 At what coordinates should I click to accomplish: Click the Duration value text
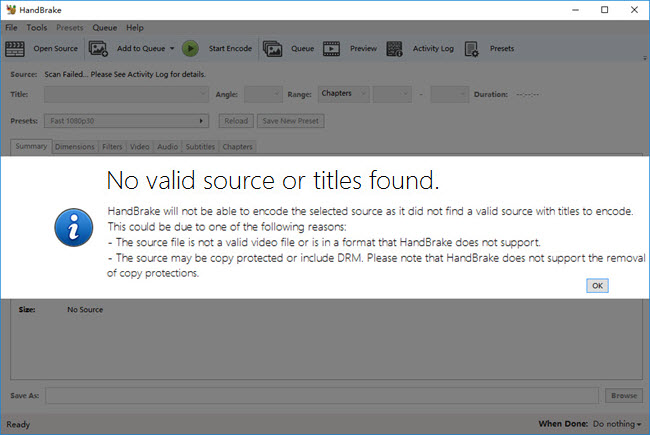coord(527,95)
